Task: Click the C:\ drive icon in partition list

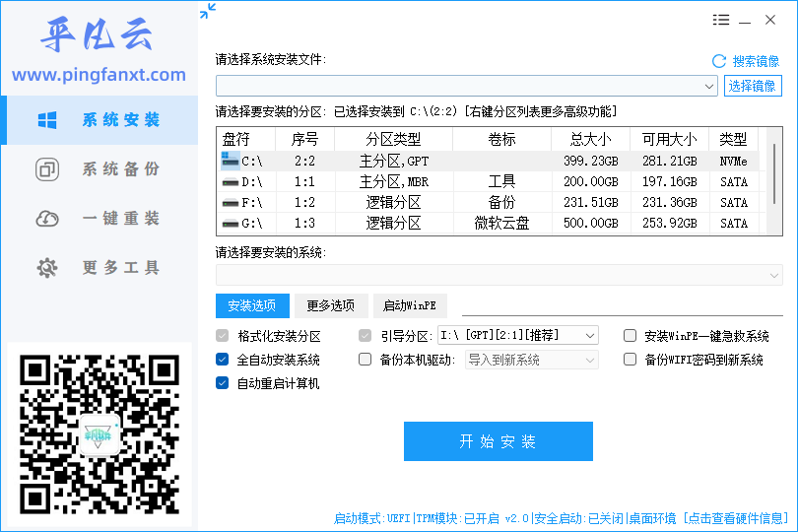Action: (x=230, y=160)
